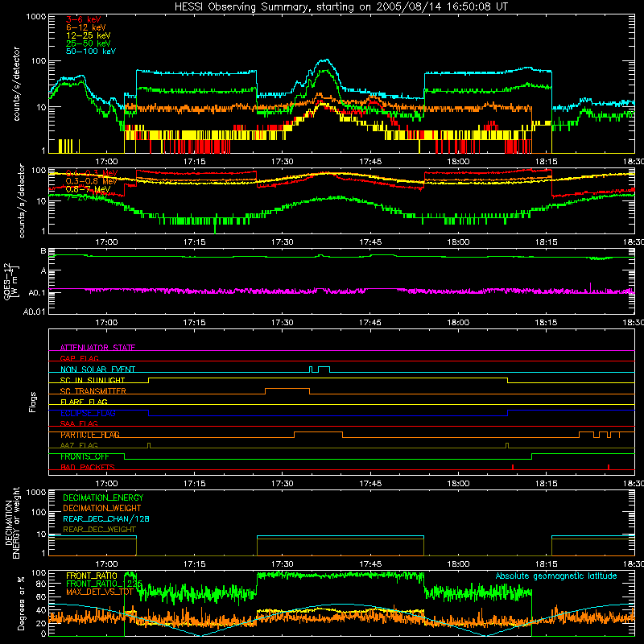Select the 3-6 keV legend label
Viewport: 644px width, 644px height.
[84, 19]
